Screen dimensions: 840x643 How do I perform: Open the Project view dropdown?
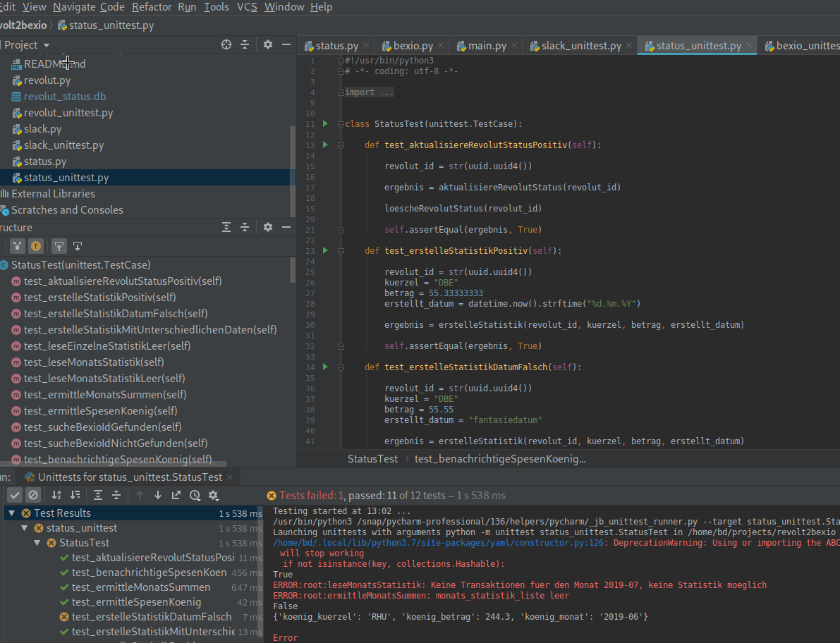coord(26,45)
